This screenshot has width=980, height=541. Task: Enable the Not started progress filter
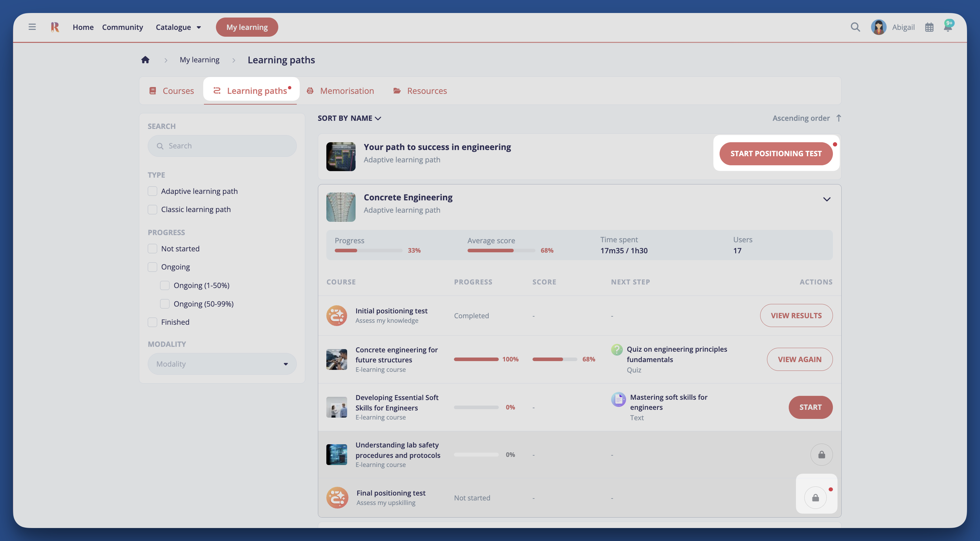coord(153,248)
